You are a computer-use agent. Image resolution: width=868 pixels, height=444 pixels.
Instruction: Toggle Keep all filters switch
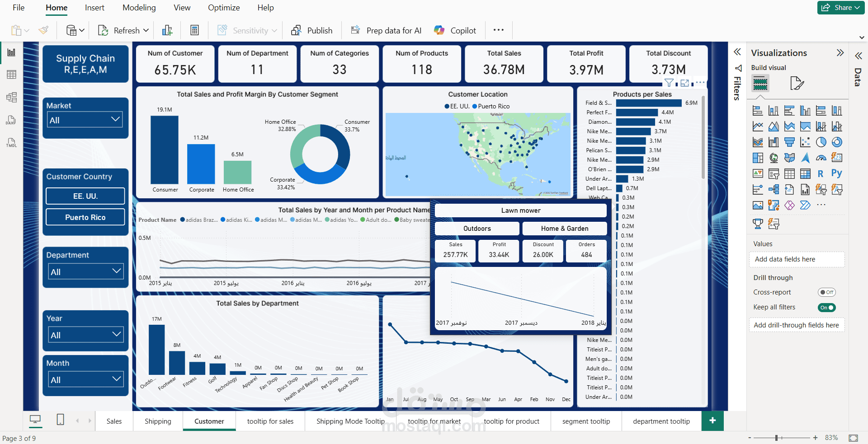tap(826, 308)
